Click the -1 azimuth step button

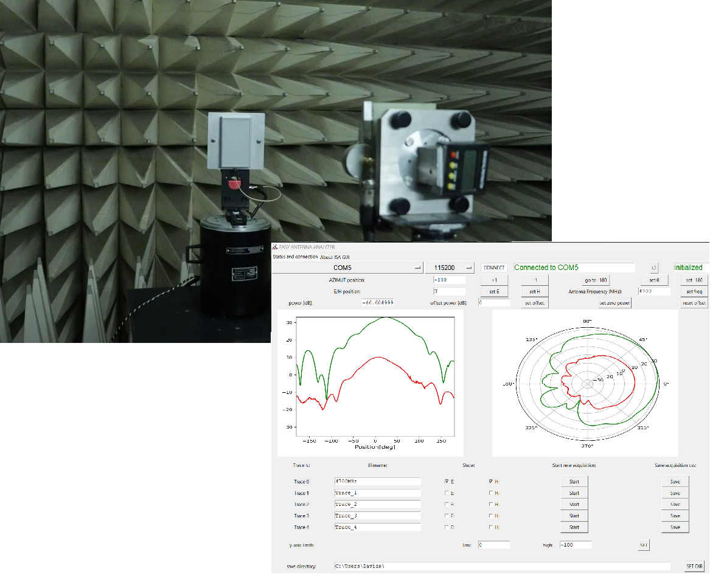pyautogui.click(x=535, y=280)
